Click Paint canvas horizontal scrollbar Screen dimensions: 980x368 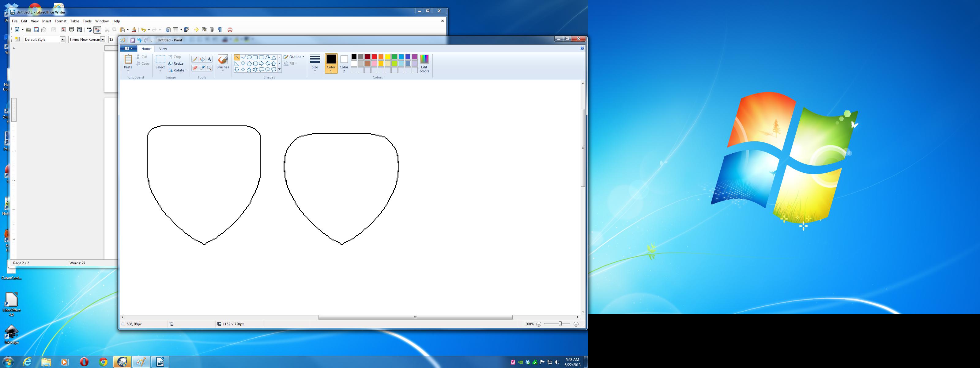coord(415,317)
